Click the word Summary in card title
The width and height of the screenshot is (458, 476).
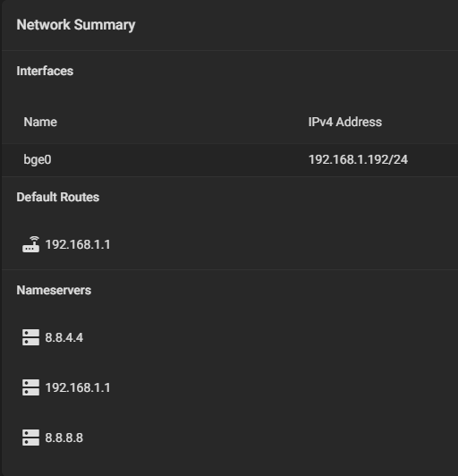click(105, 25)
